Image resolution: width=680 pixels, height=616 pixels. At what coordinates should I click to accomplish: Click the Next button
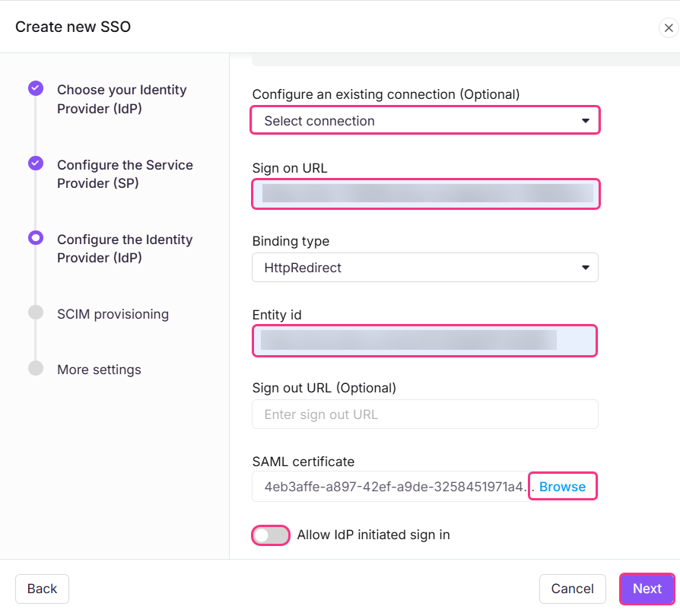647,589
